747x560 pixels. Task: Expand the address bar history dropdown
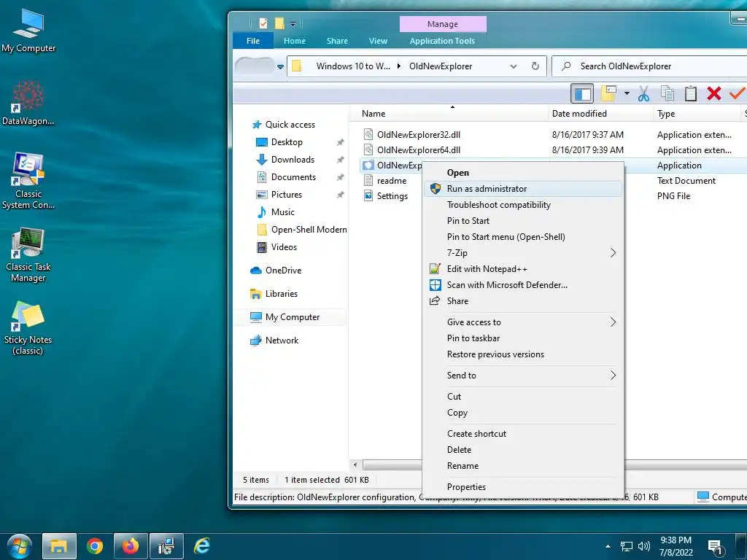pyautogui.click(x=513, y=66)
